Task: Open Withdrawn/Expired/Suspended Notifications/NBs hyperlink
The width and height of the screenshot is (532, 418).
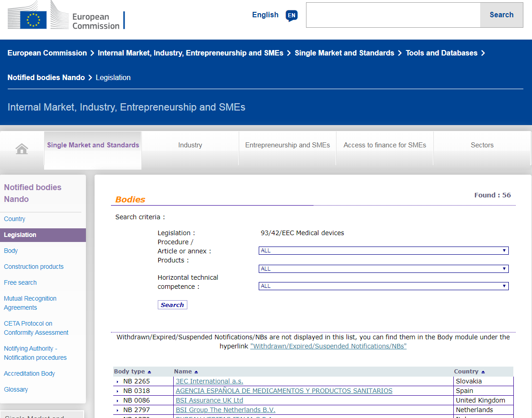Action: [x=328, y=346]
